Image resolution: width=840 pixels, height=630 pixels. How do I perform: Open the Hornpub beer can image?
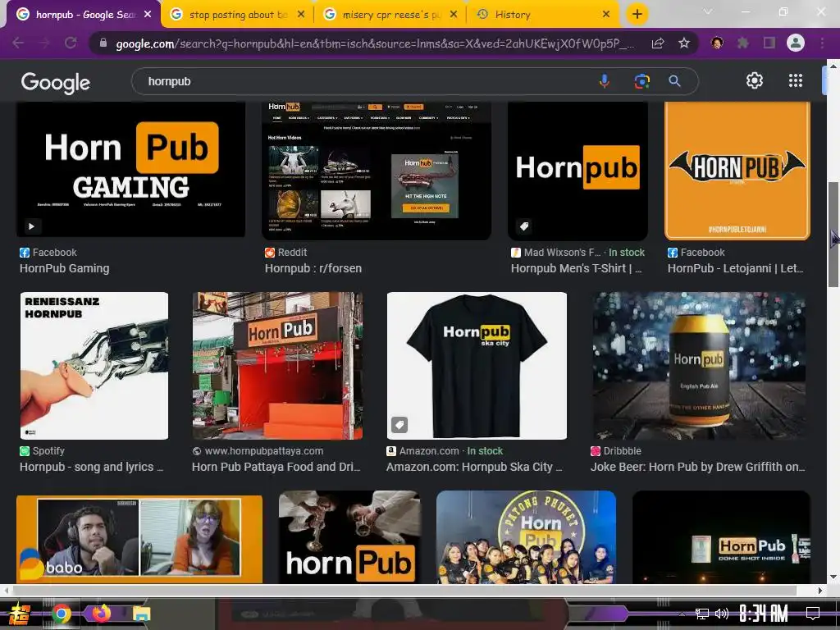[700, 365]
